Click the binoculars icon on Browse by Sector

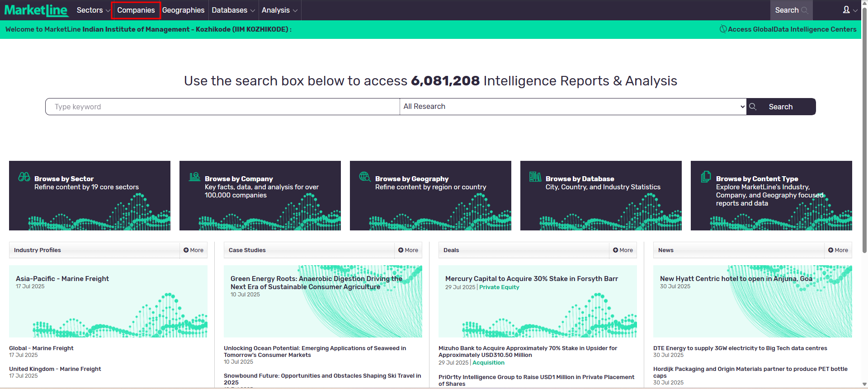click(24, 177)
